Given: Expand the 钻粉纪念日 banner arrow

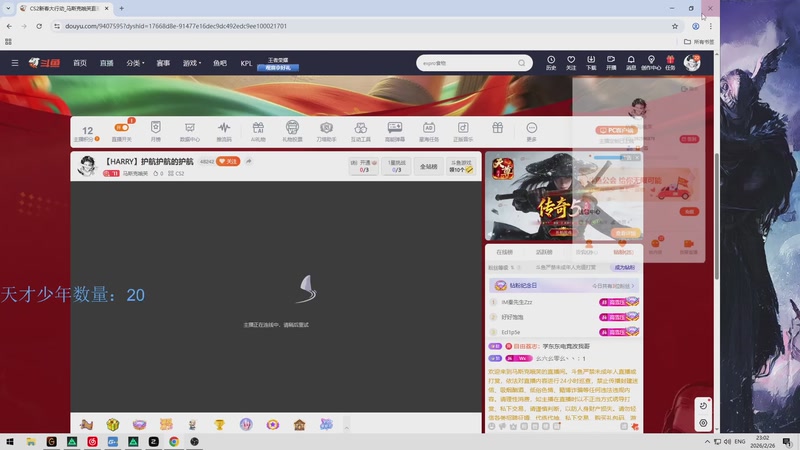Looking at the screenshot, I should tap(633, 286).
